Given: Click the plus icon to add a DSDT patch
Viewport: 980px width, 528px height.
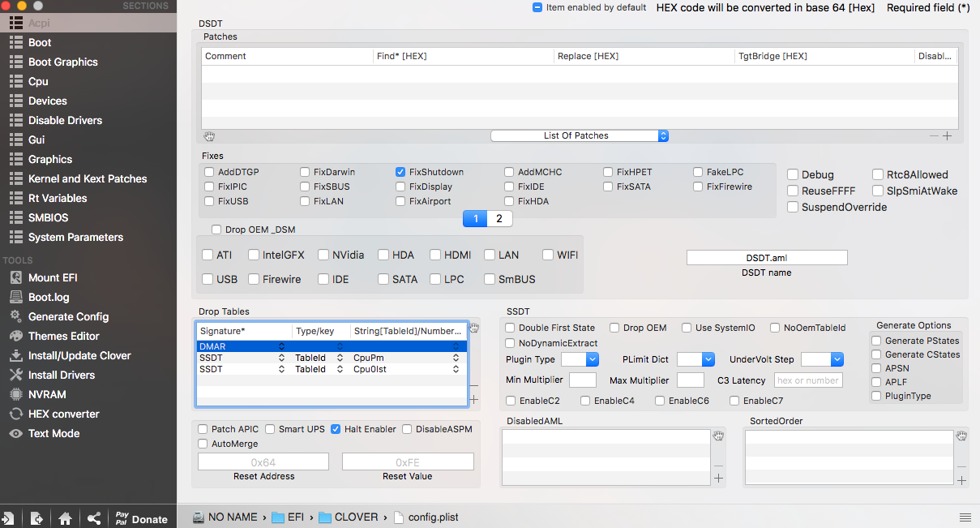Looking at the screenshot, I should coord(947,135).
